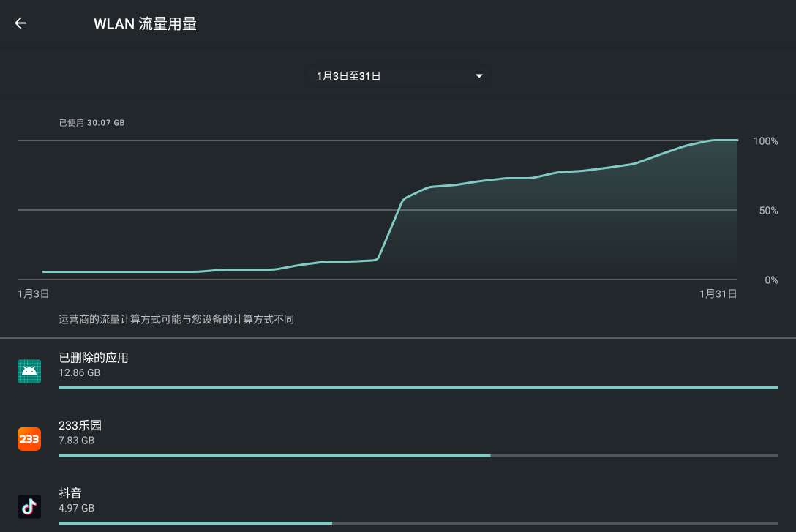The height and width of the screenshot is (532, 796).
Task: Click the 12.86 GB usage amount
Action: (79, 373)
